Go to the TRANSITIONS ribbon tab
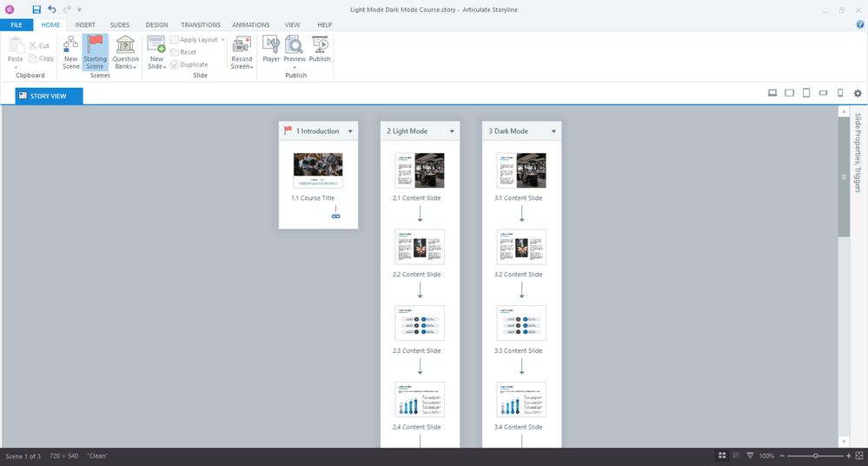 (x=201, y=25)
